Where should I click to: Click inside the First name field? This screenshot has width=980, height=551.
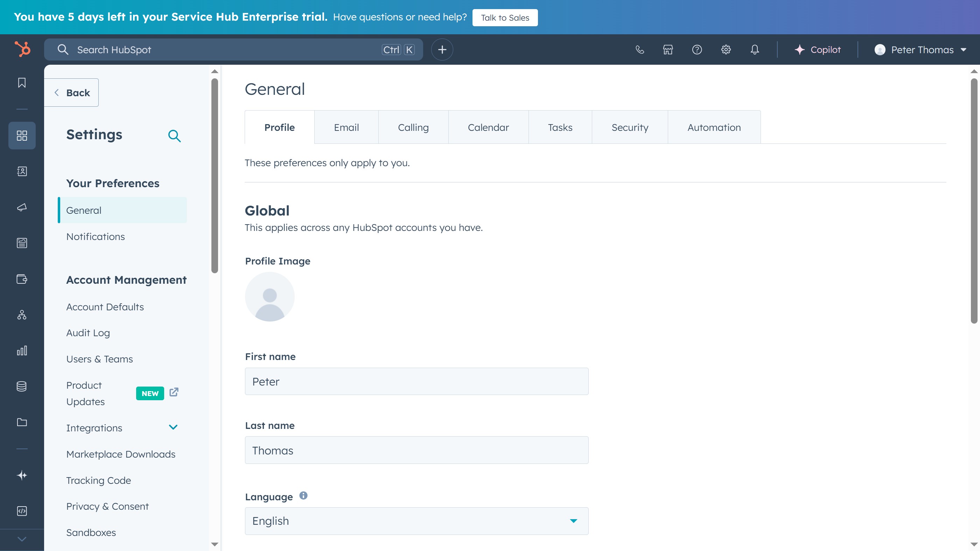pyautogui.click(x=416, y=381)
